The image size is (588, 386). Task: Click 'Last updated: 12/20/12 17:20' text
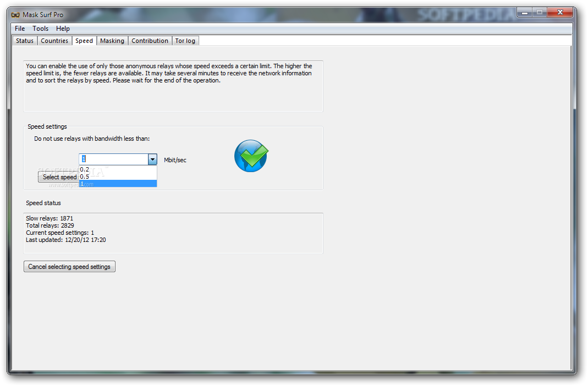66,240
